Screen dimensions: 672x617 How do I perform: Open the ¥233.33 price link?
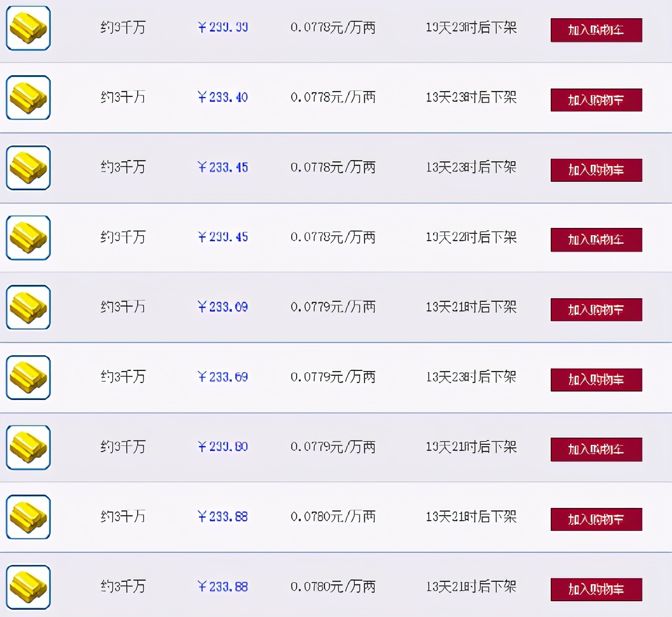tap(221, 28)
